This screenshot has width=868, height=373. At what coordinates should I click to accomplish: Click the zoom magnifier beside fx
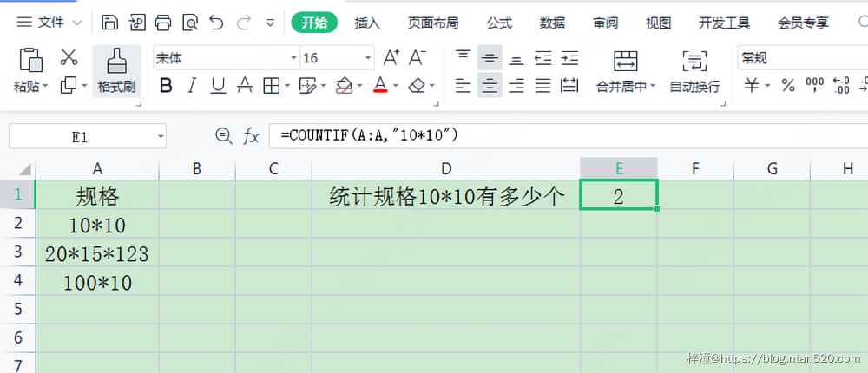pos(224,136)
